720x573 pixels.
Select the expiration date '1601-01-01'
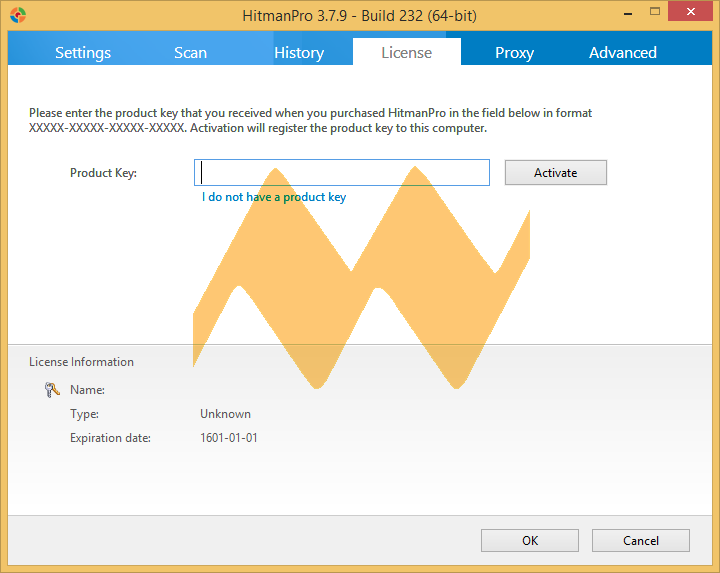click(229, 438)
